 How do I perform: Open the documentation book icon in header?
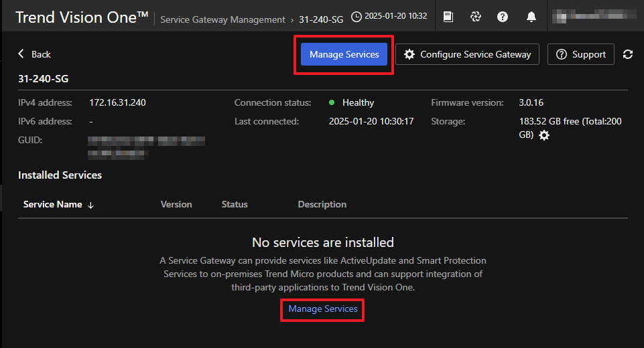point(448,17)
